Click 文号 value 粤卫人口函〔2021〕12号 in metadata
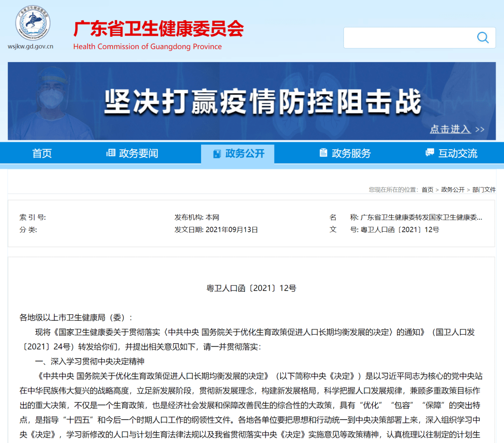 click(399, 230)
